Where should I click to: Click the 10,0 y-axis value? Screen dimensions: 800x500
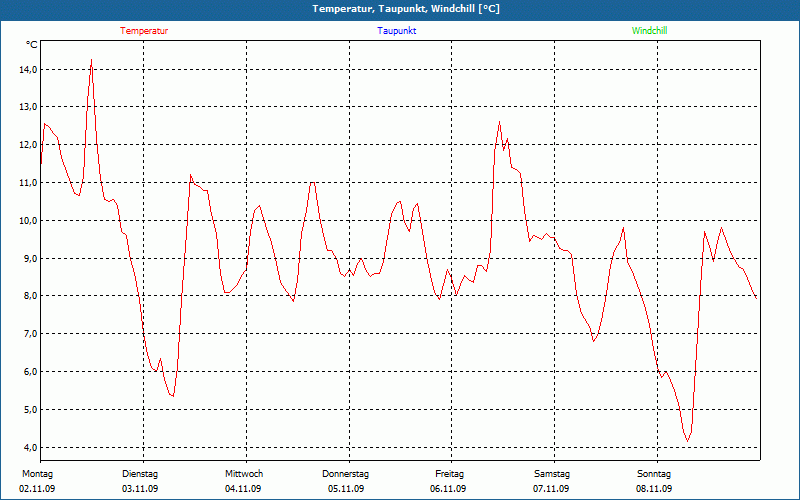pos(29,220)
